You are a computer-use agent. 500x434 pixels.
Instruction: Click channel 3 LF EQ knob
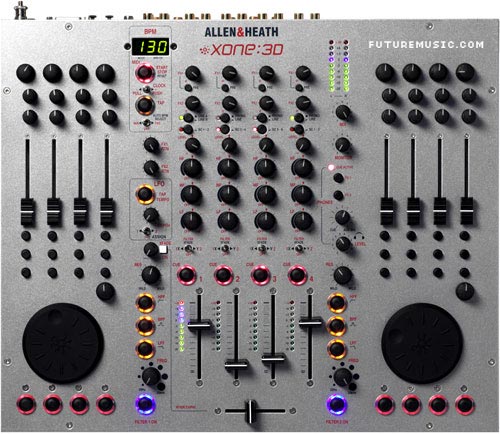coord(265,220)
